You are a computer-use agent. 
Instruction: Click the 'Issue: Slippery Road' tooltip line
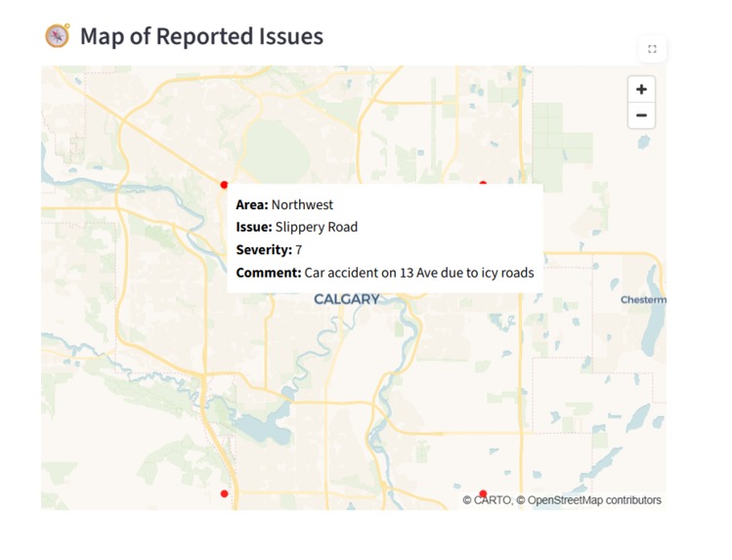tap(296, 227)
